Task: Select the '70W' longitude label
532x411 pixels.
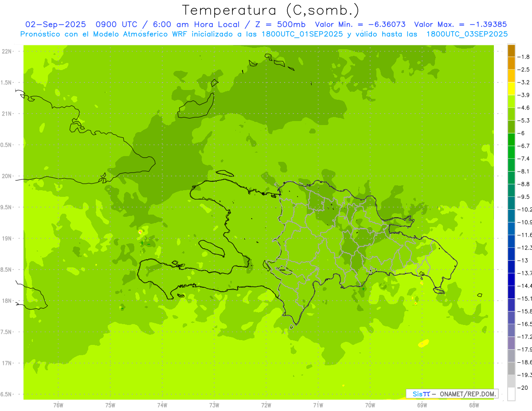Action: pos(370,405)
